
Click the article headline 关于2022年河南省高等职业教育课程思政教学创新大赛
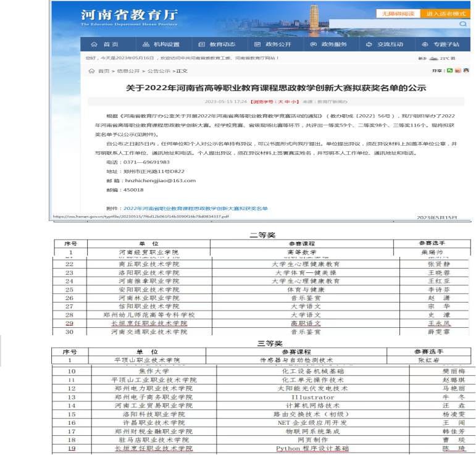[x=275, y=88]
